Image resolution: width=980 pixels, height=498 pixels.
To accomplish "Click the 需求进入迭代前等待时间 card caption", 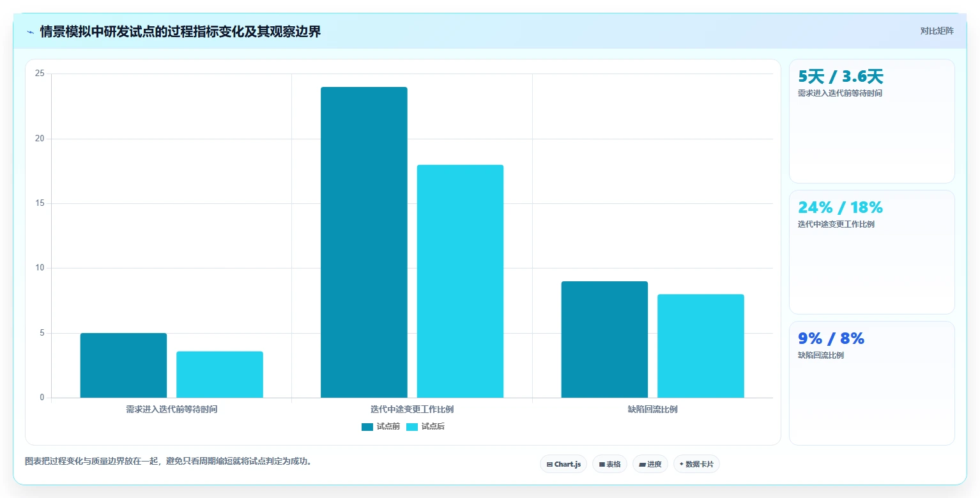I will pos(840,93).
